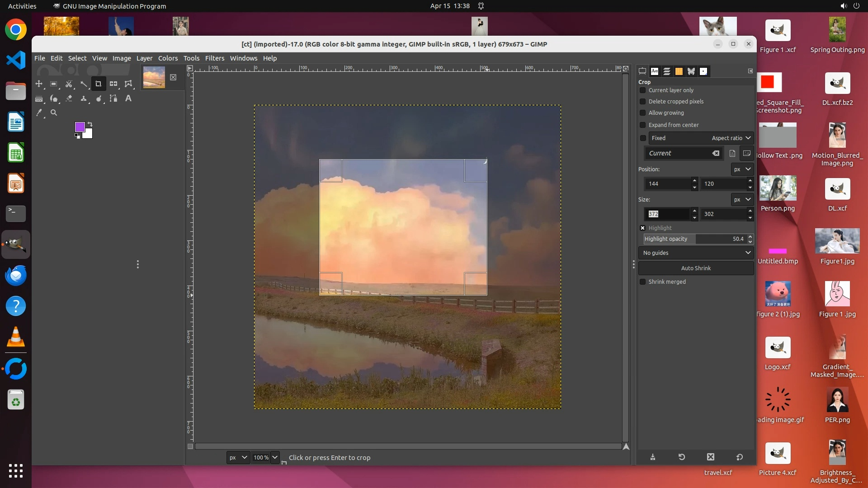The height and width of the screenshot is (488, 868).
Task: Click the crop width field showing 372
Action: 666,214
